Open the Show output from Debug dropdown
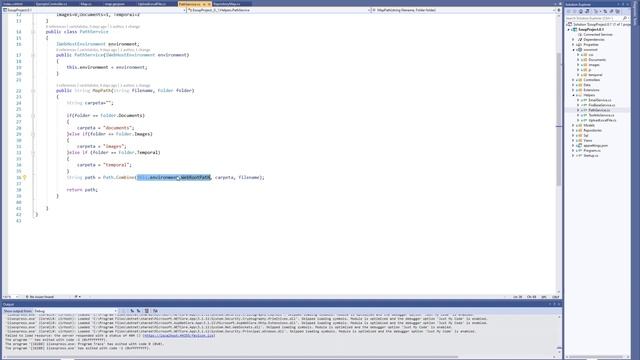The width and height of the screenshot is (640, 360). pos(76,311)
